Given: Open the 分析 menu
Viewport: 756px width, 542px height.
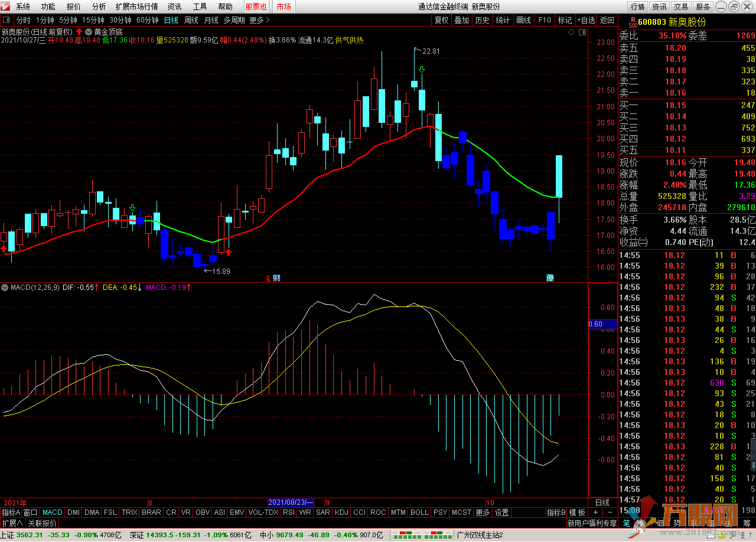Looking at the screenshot, I should pos(99,6).
